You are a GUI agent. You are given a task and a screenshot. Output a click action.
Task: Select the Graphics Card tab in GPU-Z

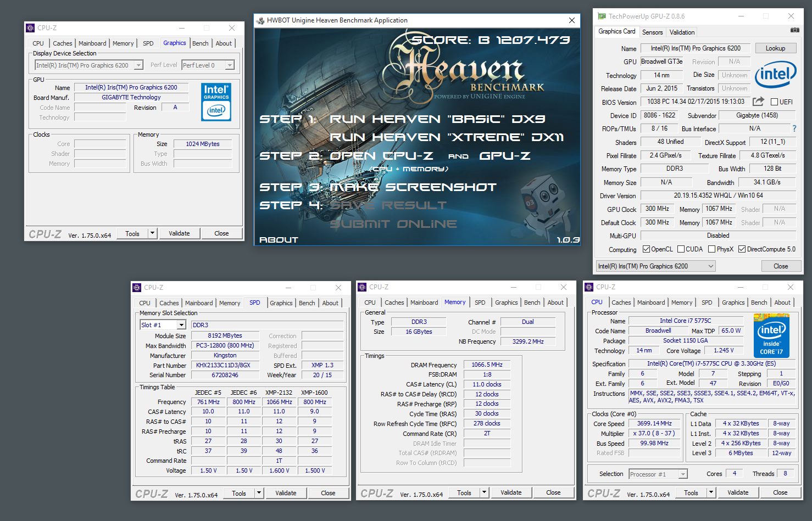[617, 31]
